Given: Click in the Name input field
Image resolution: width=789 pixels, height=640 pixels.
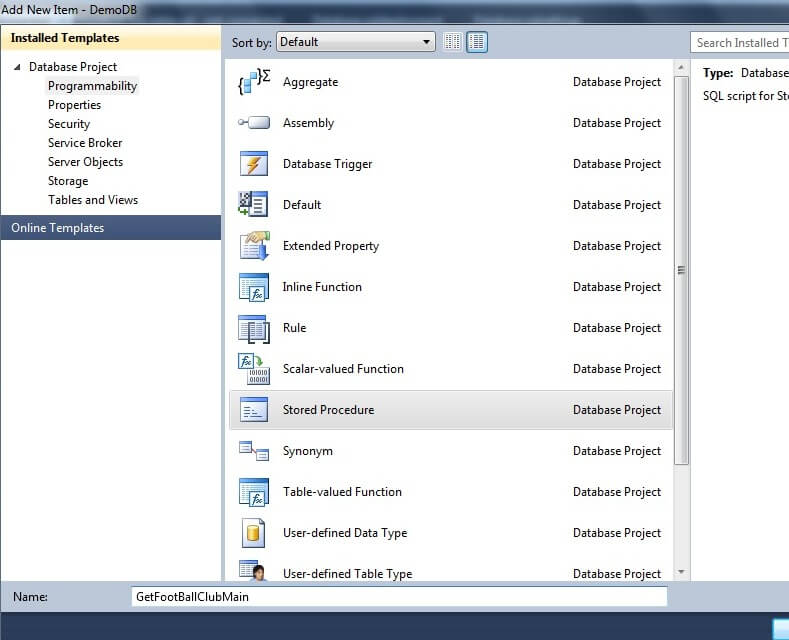Looking at the screenshot, I should (399, 597).
